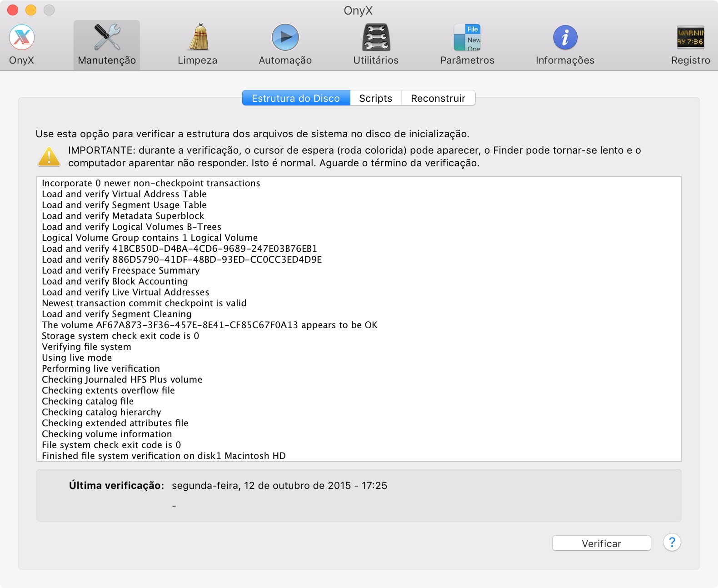Select line 'Load and verify Freespace Summary'
The height and width of the screenshot is (588, 718).
pos(120,270)
